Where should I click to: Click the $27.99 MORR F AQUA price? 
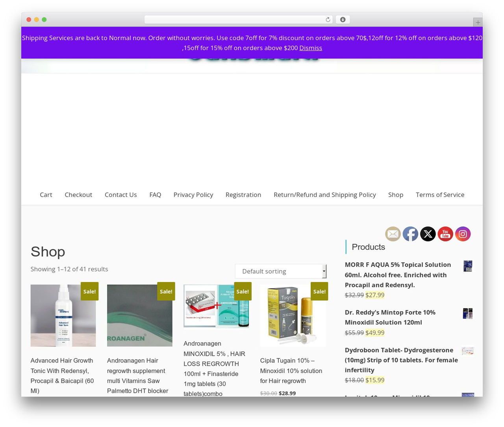point(375,295)
